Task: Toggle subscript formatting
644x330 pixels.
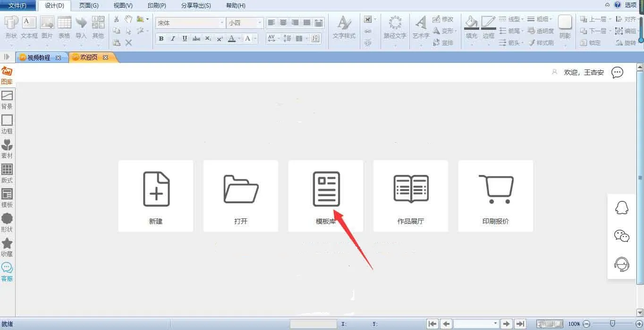Action: tap(208, 39)
